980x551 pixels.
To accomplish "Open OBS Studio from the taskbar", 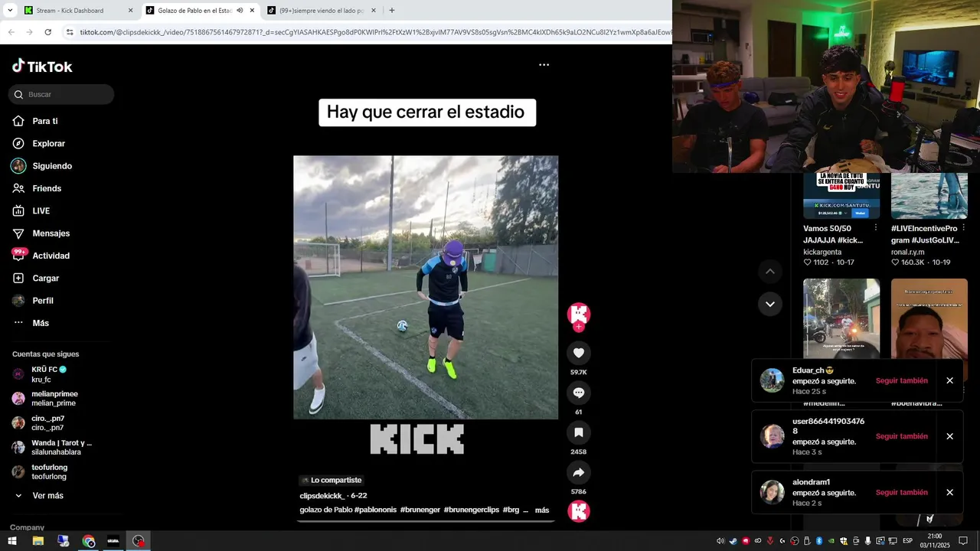I will coord(138,541).
